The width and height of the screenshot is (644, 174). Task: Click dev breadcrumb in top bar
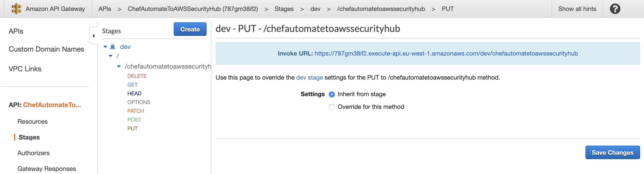(315, 9)
